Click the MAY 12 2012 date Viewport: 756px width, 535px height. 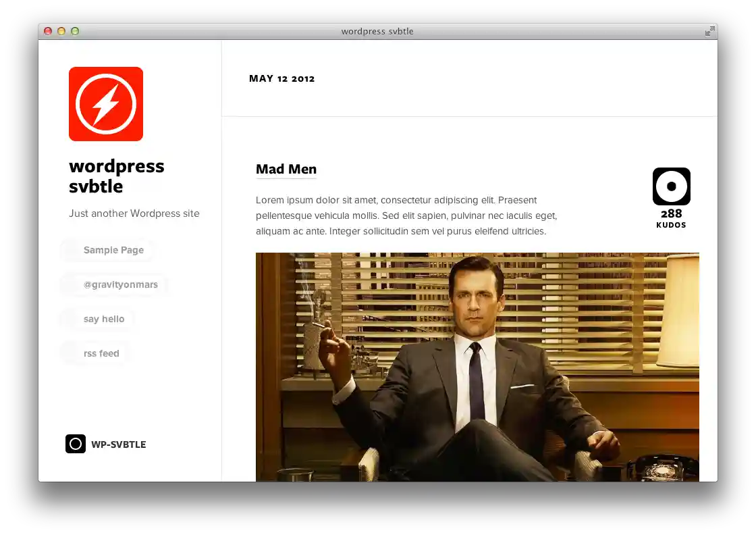click(281, 78)
